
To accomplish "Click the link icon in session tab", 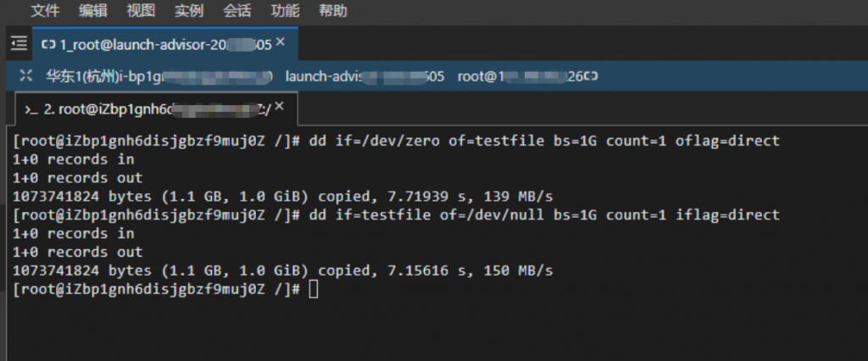I will point(48,44).
